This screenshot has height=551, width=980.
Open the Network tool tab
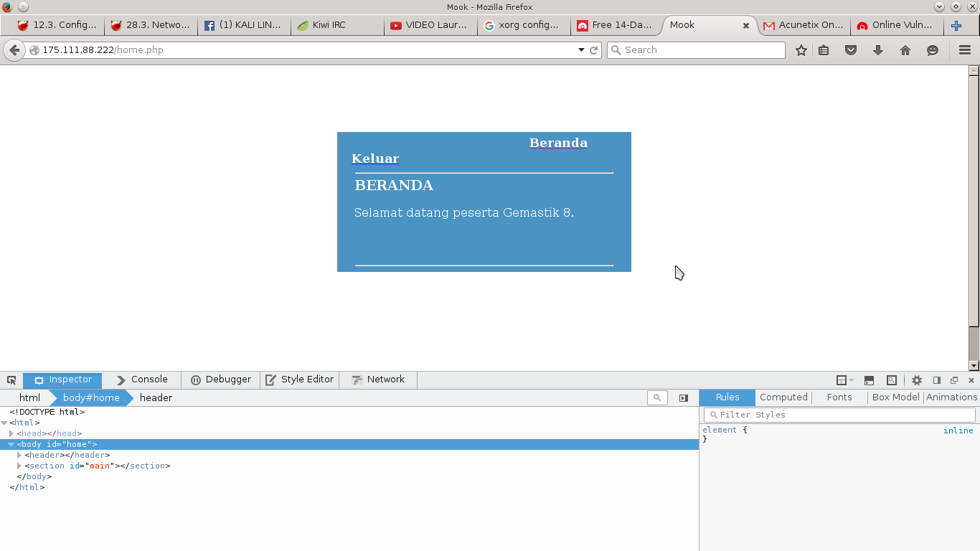pos(378,380)
